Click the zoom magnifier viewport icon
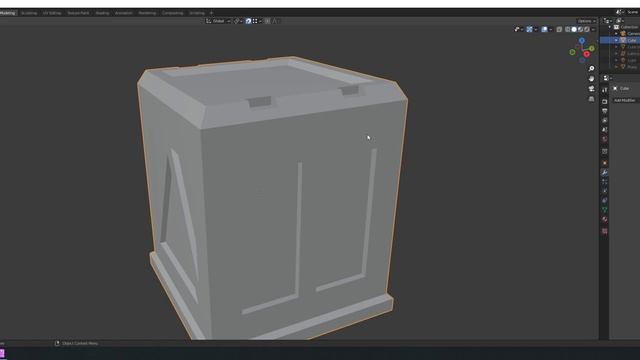Viewport: 640px width, 360px height. pos(591,69)
